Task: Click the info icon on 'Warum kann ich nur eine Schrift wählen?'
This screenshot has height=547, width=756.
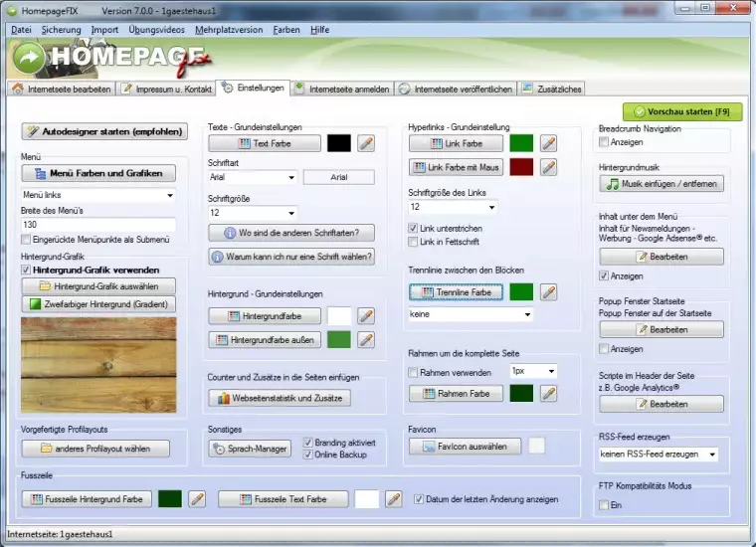Action: coord(218,257)
